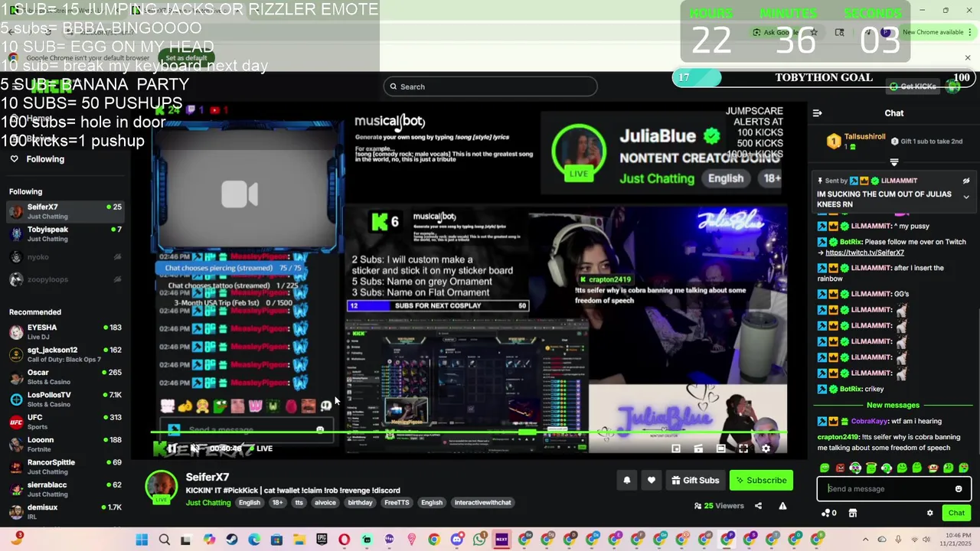This screenshot has width=980, height=551.
Task: Click the notification bell icon for SeiferX7
Action: [626, 481]
